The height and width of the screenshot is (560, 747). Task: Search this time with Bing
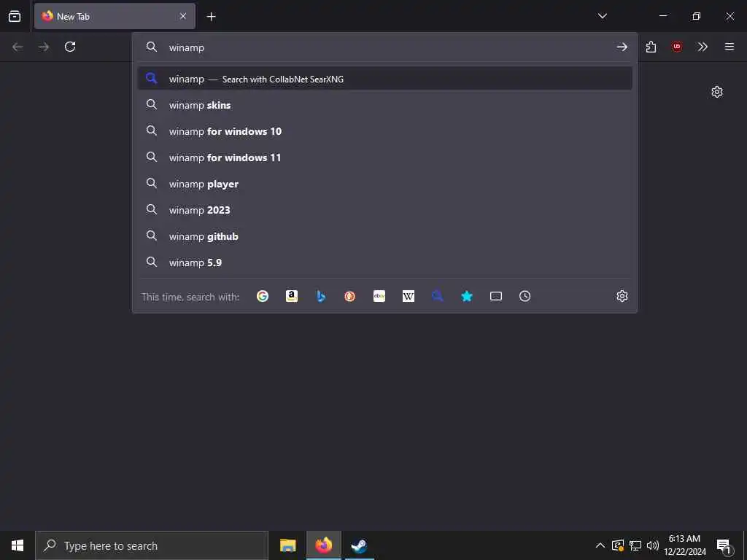pyautogui.click(x=321, y=296)
